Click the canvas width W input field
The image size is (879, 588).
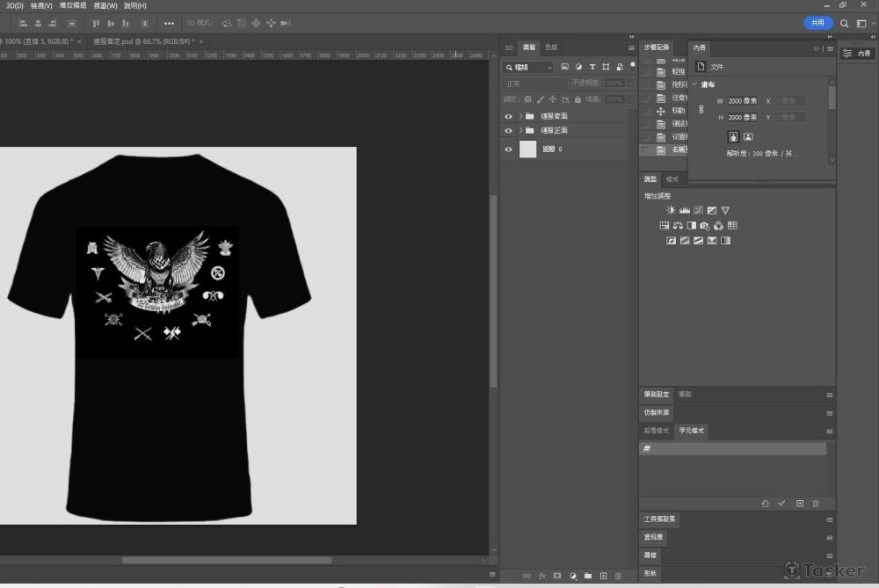coord(742,101)
